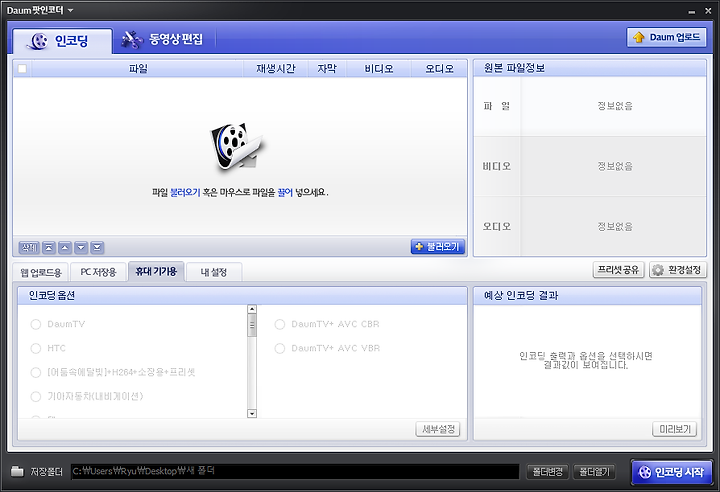Open the 동영상편집 tab

tap(162, 40)
